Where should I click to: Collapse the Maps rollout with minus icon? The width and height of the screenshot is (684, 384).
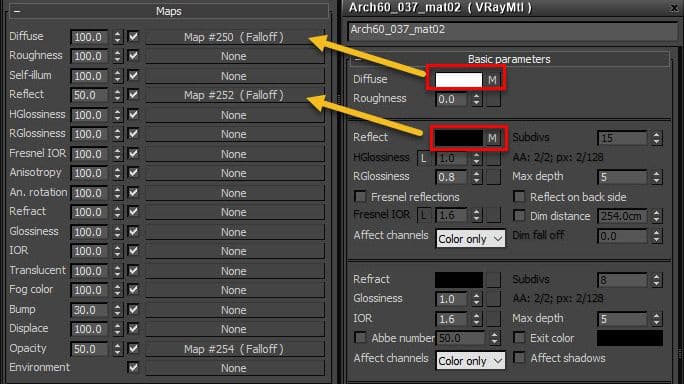[17, 11]
